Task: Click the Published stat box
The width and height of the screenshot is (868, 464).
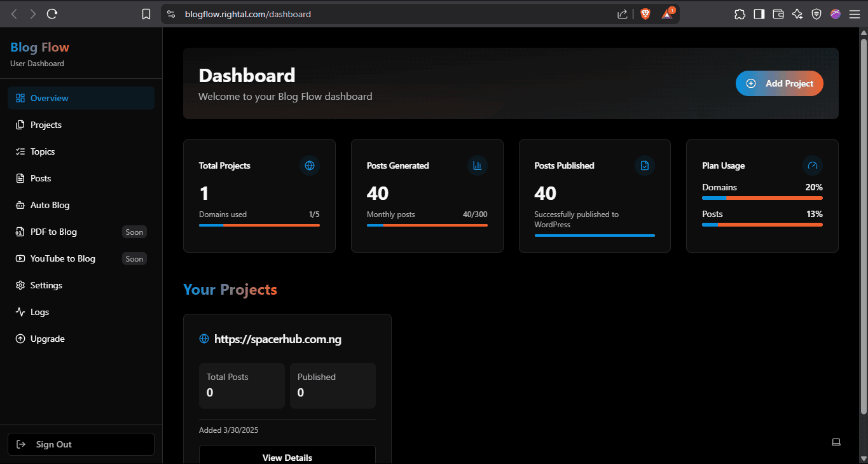Action: 333,386
